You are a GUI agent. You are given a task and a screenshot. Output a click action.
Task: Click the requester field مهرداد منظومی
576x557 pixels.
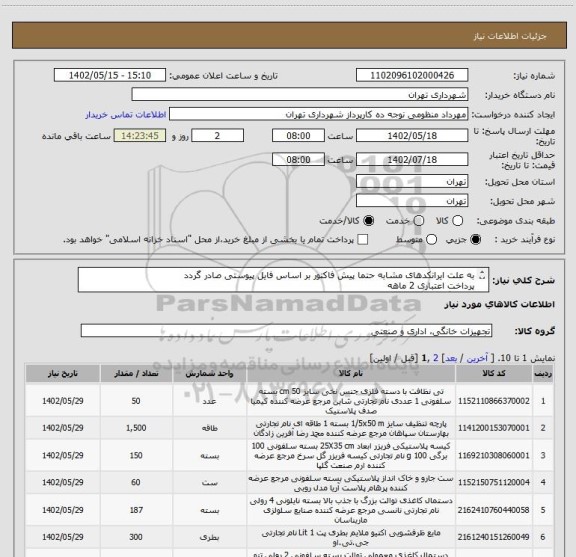click(x=318, y=114)
